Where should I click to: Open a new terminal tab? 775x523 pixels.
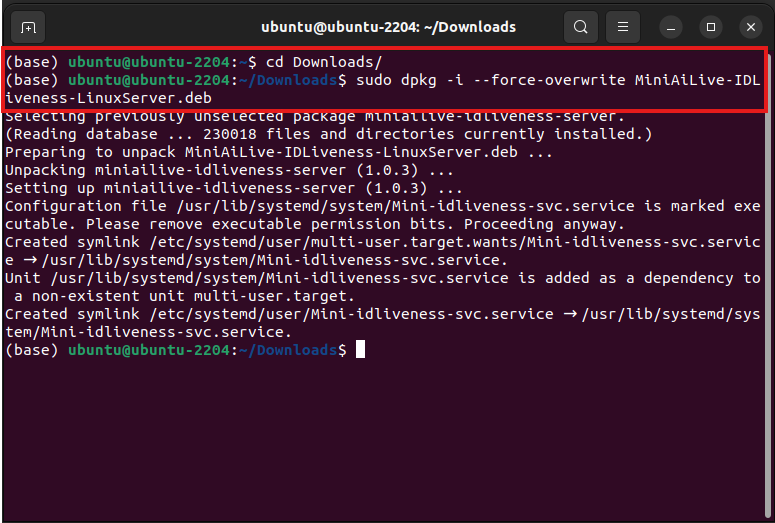[x=28, y=26]
